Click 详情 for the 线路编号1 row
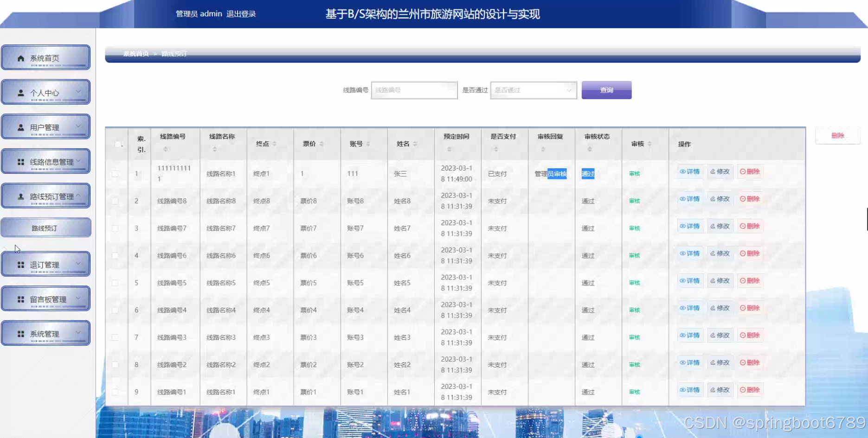Screen dimensions: 868x438 tap(690, 390)
